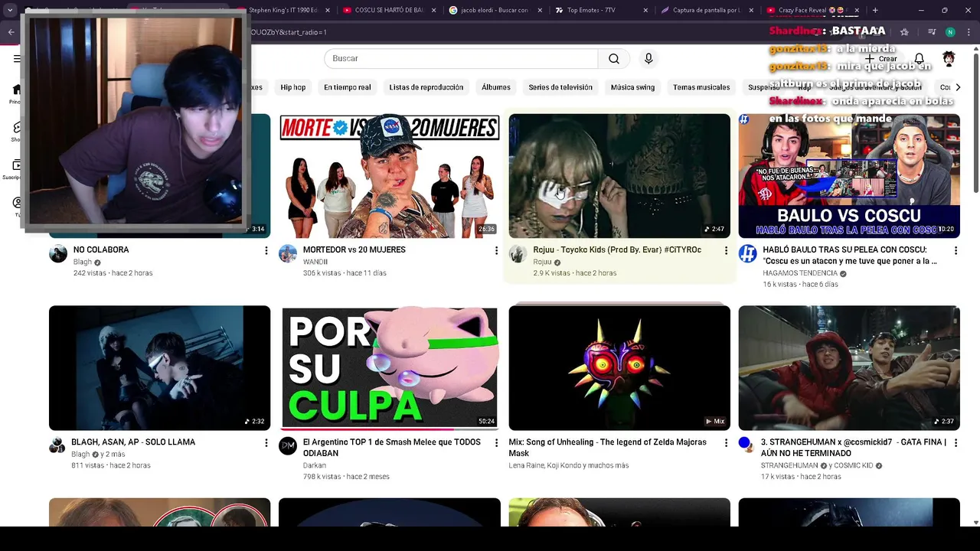The image size is (980, 551).
Task: Select the Listas de reproducción chip
Action: click(426, 87)
